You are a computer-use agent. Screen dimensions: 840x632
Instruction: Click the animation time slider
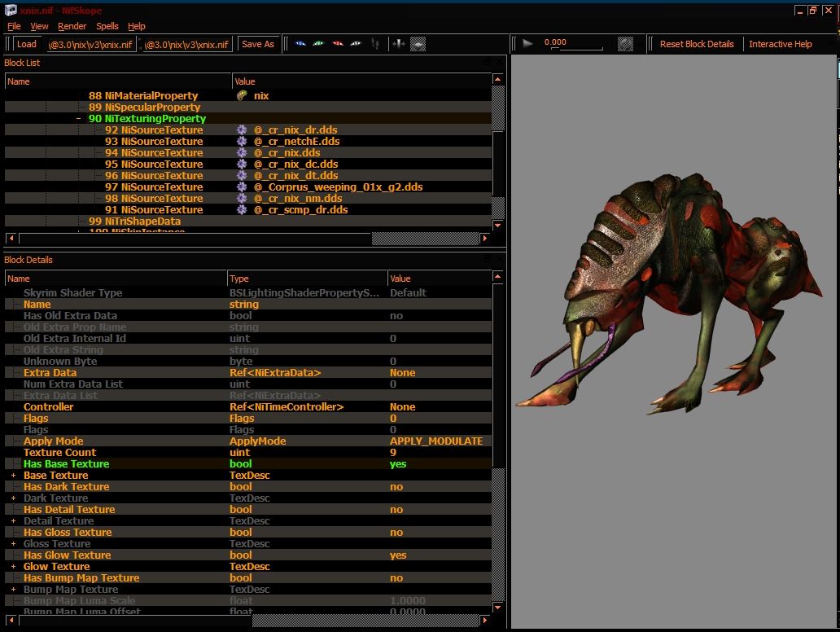pyautogui.click(x=578, y=50)
